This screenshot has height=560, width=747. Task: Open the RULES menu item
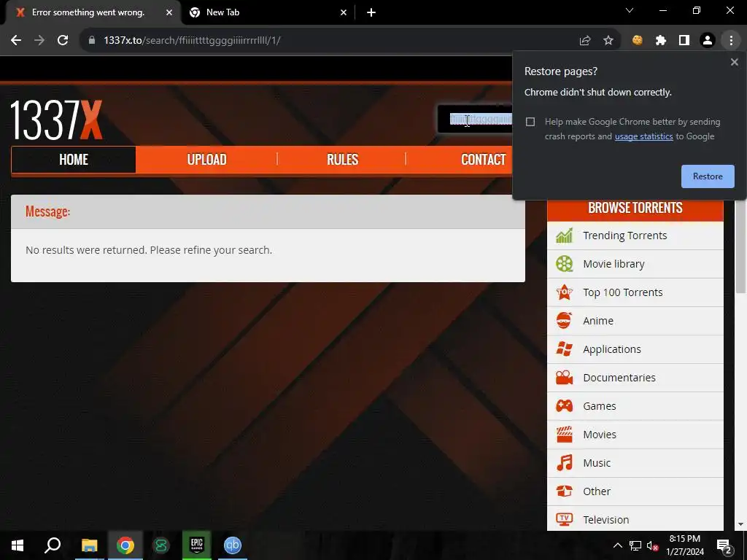[342, 160]
